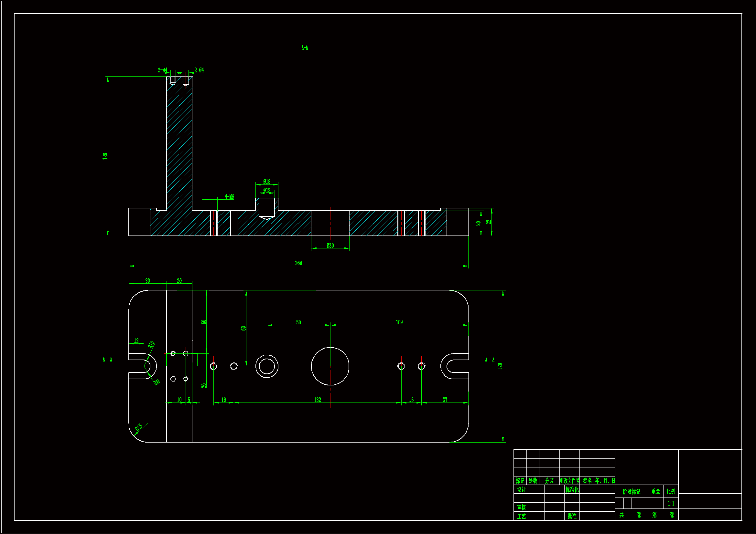Click the Ø18 diameter dimension label
The height and width of the screenshot is (534, 756).
(267, 182)
